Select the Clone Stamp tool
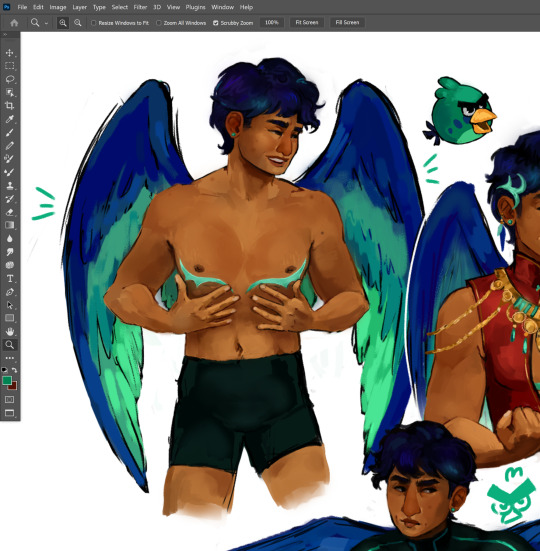Screen dimensions: 540x551 (9, 185)
